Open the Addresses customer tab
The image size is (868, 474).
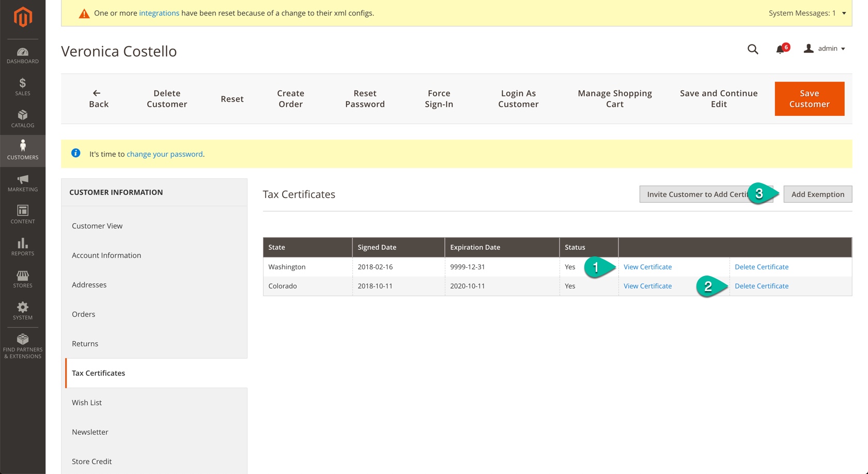(89, 285)
